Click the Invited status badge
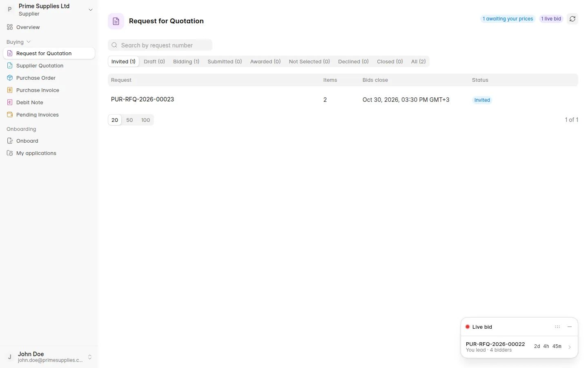The height and width of the screenshot is (368, 588). click(482, 100)
